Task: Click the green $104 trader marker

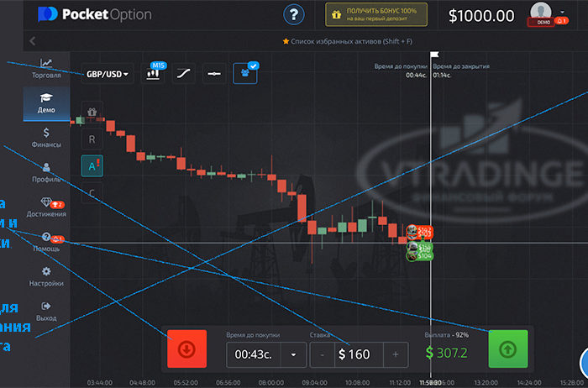Action: [420, 256]
